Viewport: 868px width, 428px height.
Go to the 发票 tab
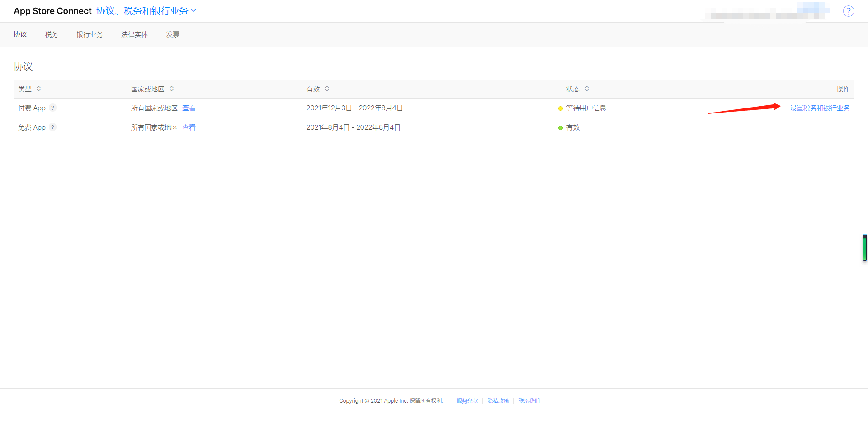173,34
